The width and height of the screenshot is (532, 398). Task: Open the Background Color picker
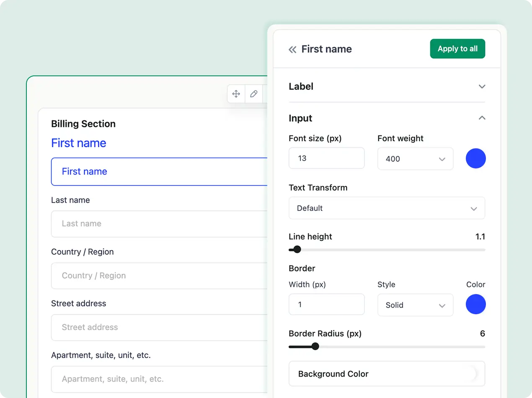387,374
